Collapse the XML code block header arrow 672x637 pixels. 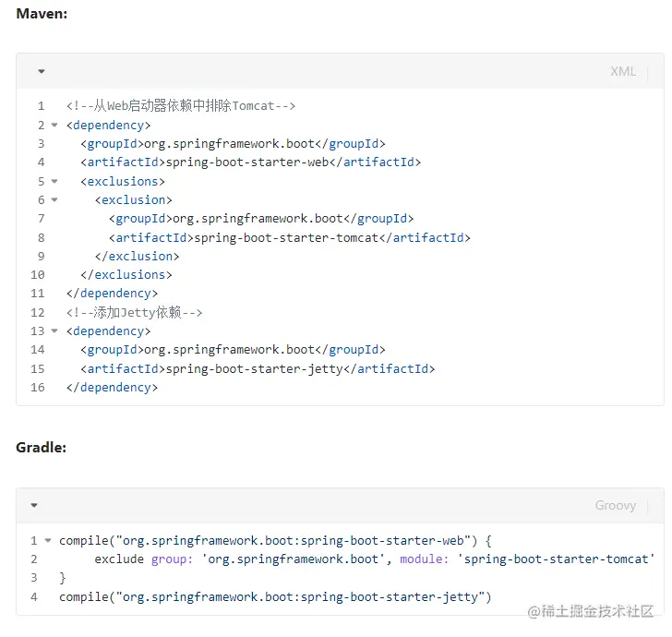(42, 71)
